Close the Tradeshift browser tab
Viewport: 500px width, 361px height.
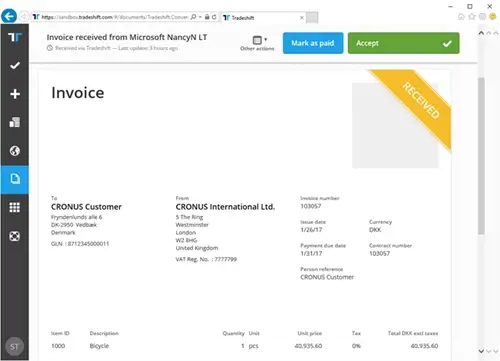(302, 17)
